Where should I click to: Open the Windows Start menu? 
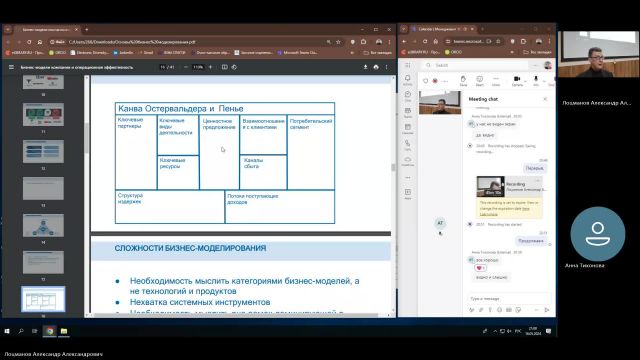click(x=7, y=331)
